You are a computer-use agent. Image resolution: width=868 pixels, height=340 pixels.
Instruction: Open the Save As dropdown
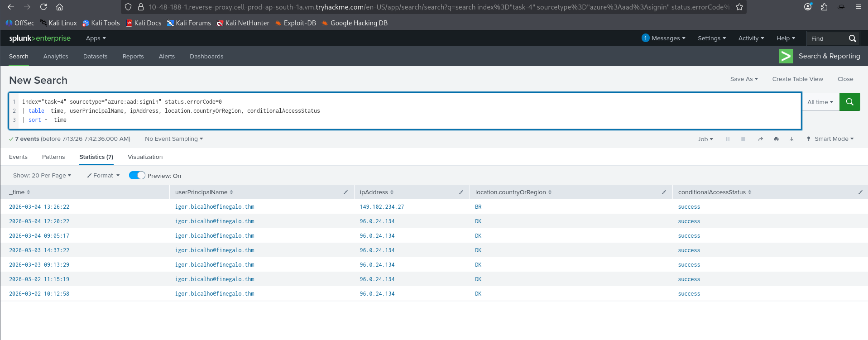744,79
